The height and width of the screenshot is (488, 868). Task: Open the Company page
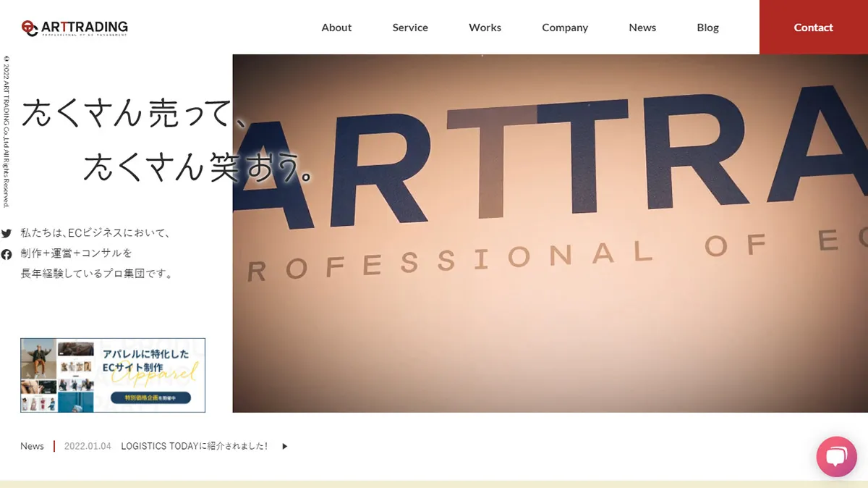coord(565,27)
